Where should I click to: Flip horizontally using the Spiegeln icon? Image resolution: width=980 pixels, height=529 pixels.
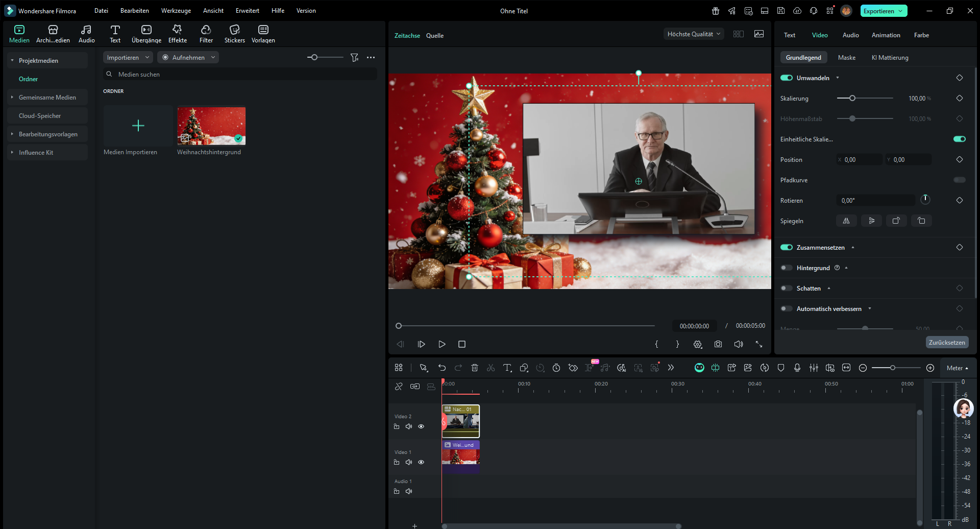point(846,221)
